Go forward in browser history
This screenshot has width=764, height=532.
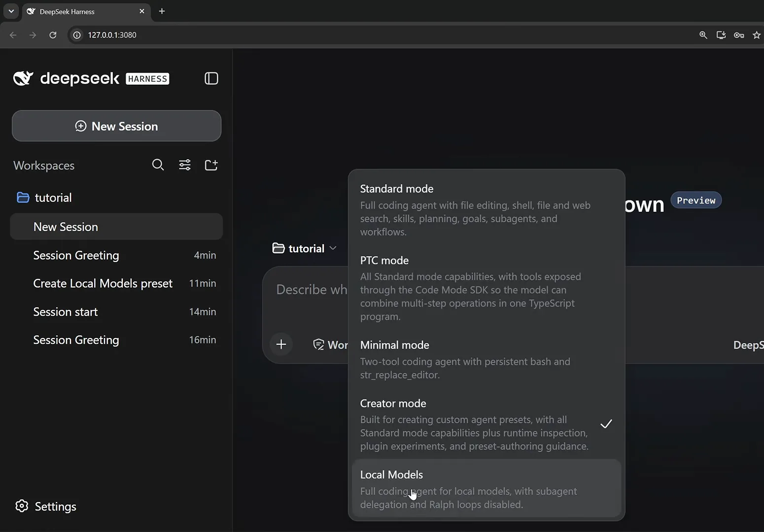33,35
